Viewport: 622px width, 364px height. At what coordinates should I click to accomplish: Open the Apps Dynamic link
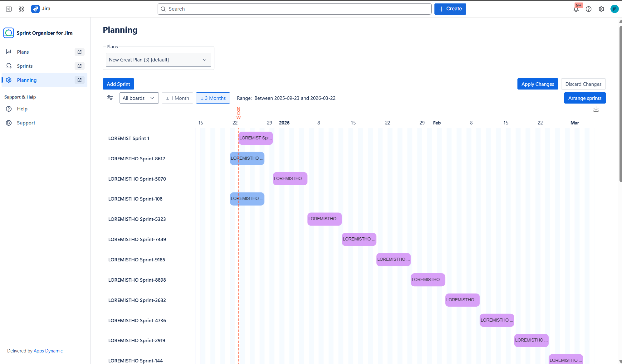[48, 351]
